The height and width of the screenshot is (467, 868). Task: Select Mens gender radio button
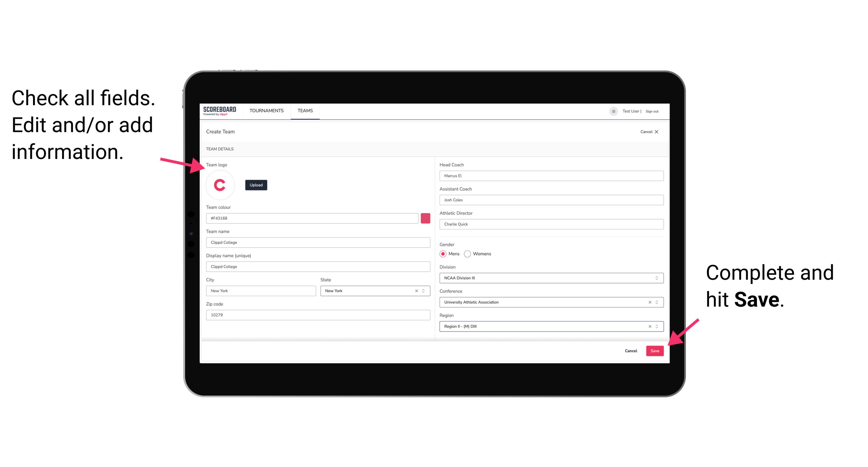(x=443, y=254)
